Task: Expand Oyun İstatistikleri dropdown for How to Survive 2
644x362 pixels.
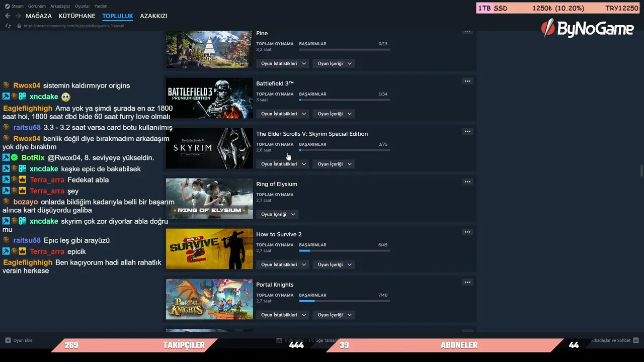Action: coord(283,264)
